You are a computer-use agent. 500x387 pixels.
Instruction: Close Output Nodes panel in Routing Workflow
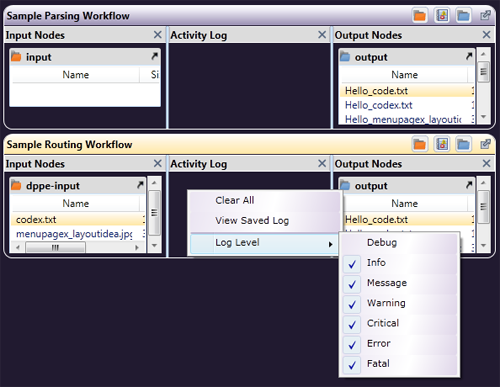[486, 163]
